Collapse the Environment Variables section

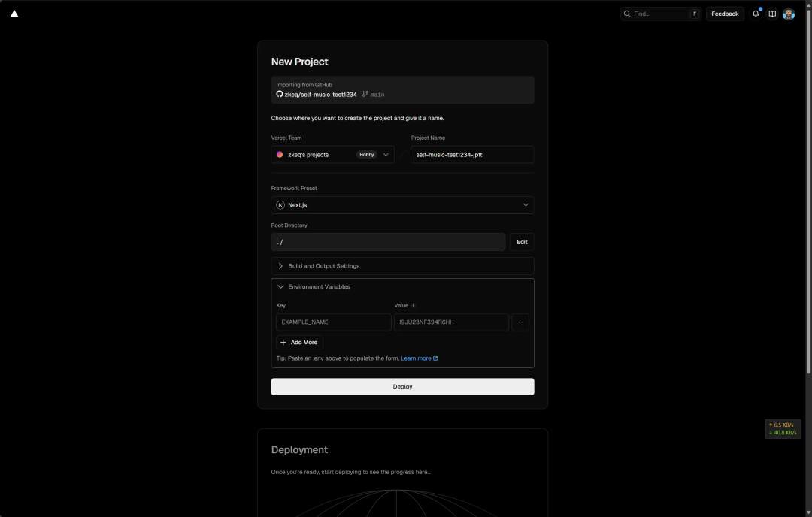coord(319,287)
